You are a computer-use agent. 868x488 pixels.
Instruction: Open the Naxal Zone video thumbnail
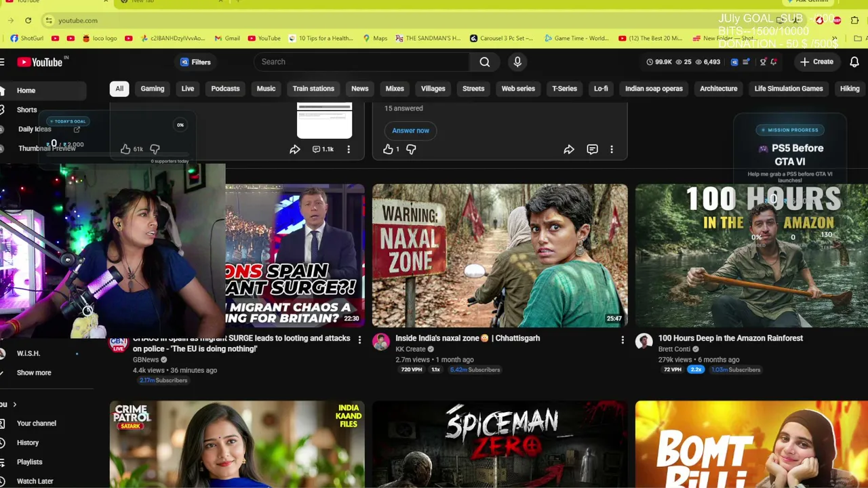[500, 256]
